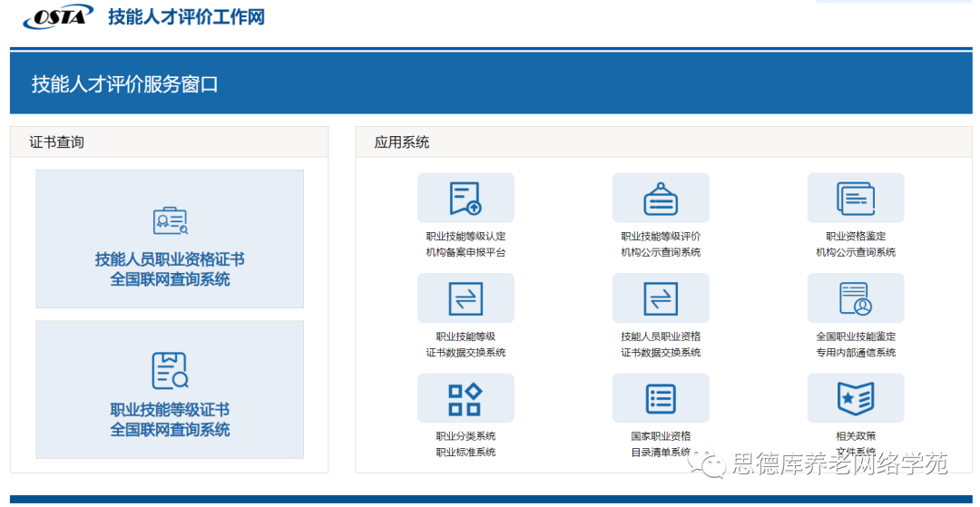Click the 技能人才评价服务窗口 banner title

[125, 84]
